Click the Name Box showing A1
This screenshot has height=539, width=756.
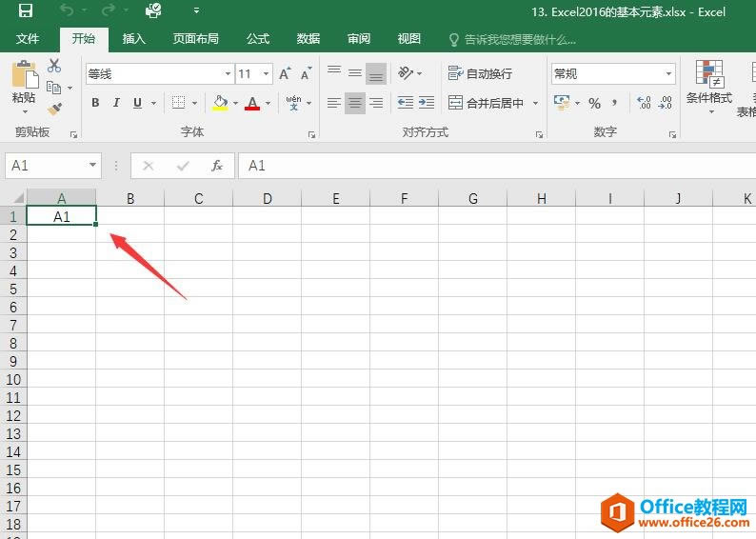(53, 166)
